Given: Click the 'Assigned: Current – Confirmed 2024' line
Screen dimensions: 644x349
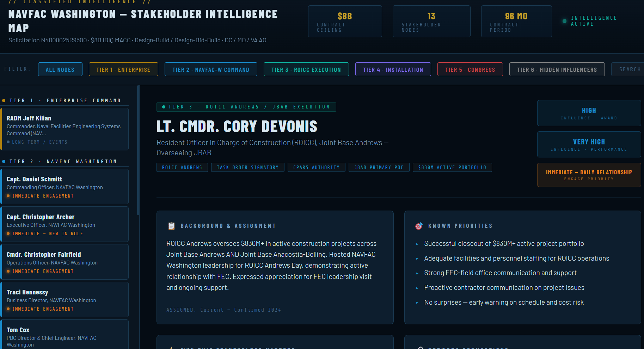Looking at the screenshot, I should pos(223,310).
